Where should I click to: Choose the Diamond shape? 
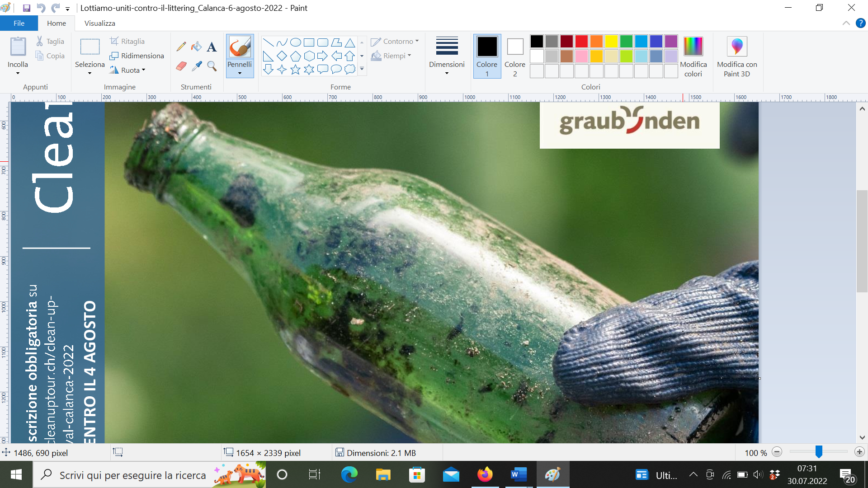282,56
